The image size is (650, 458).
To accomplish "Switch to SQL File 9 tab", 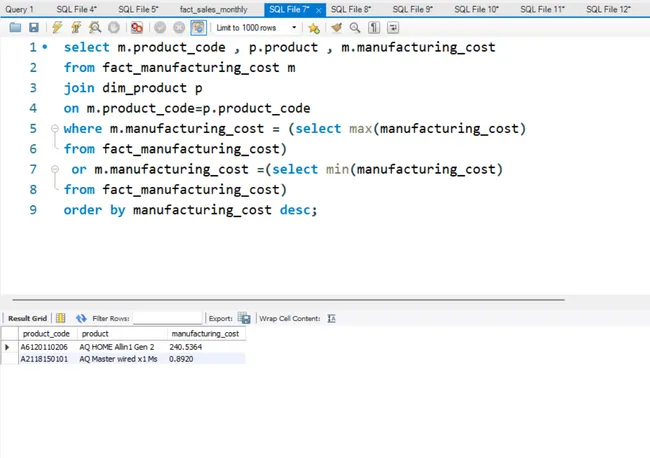I will point(413,10).
